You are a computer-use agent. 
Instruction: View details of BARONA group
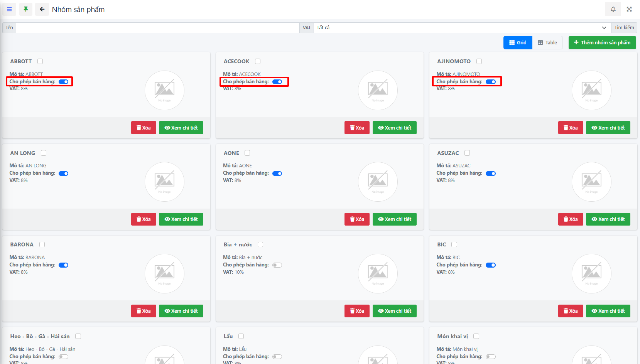tap(181, 311)
